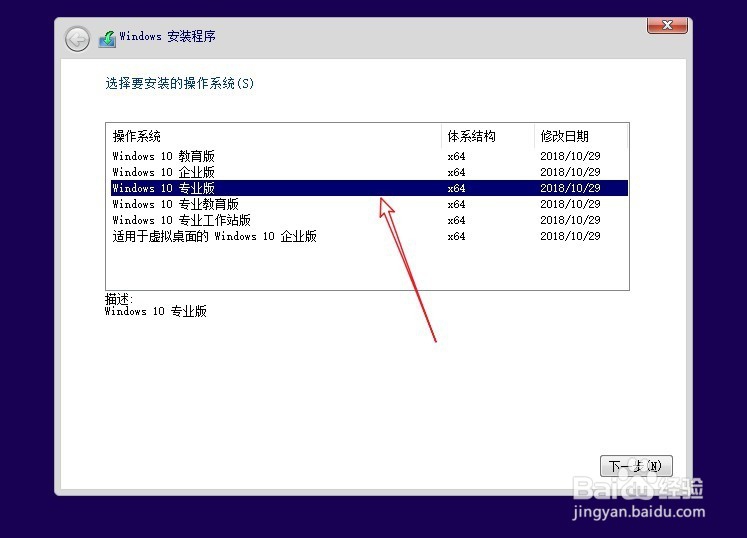Image resolution: width=747 pixels, height=538 pixels.
Task: Click the 操作系统 column header
Action: pyautogui.click(x=276, y=136)
